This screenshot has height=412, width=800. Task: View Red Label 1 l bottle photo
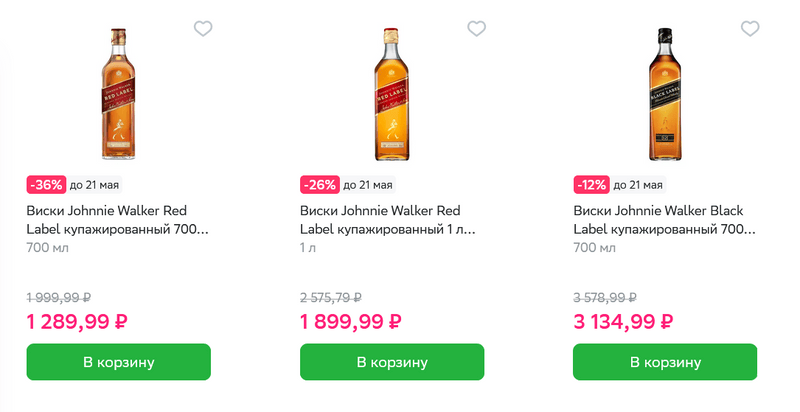[x=392, y=92]
